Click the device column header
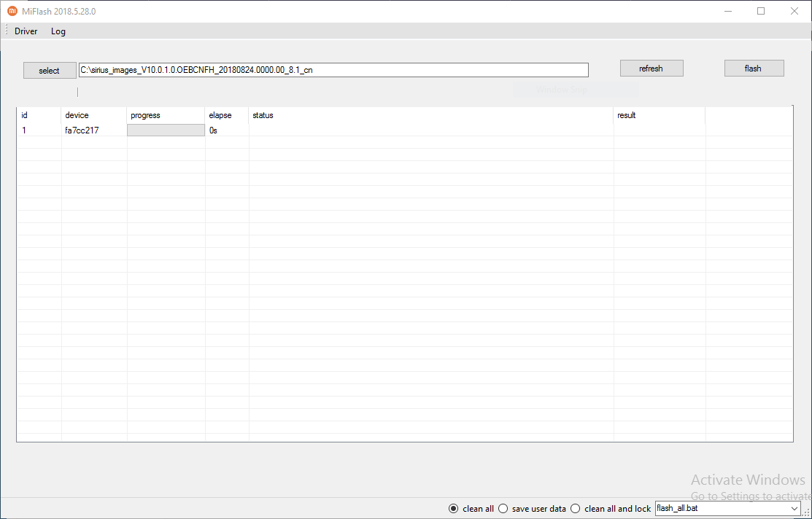Image resolution: width=812 pixels, height=519 pixels. pyautogui.click(x=93, y=115)
